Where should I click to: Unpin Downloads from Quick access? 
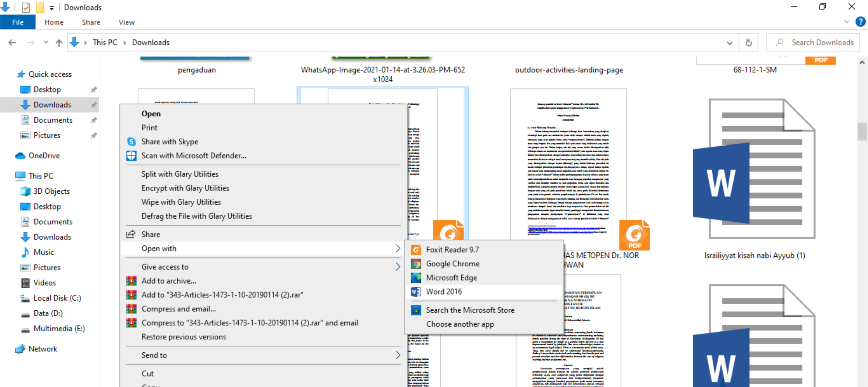coord(93,105)
